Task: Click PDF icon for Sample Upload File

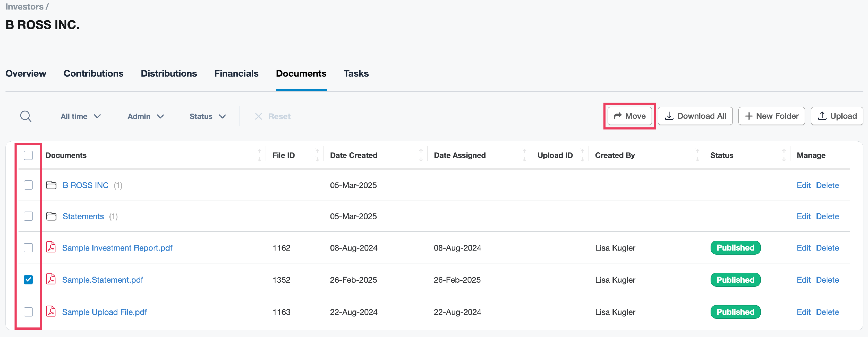Action: 51,312
